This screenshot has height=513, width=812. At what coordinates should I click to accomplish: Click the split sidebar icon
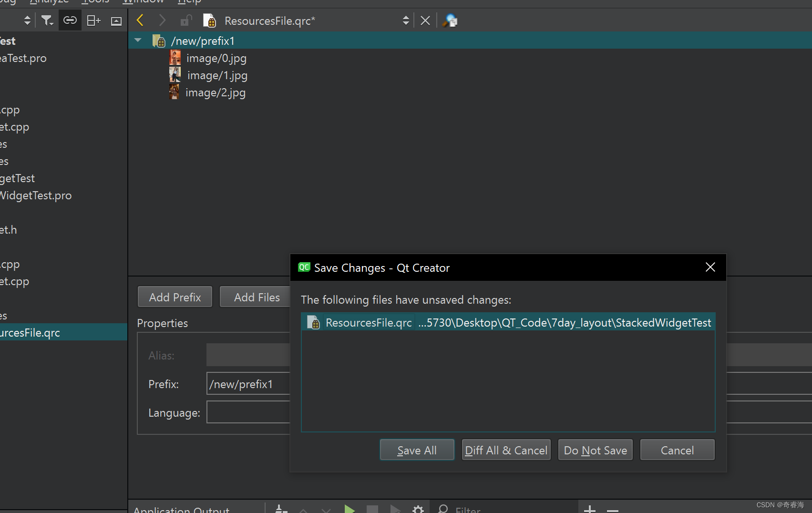coord(93,21)
